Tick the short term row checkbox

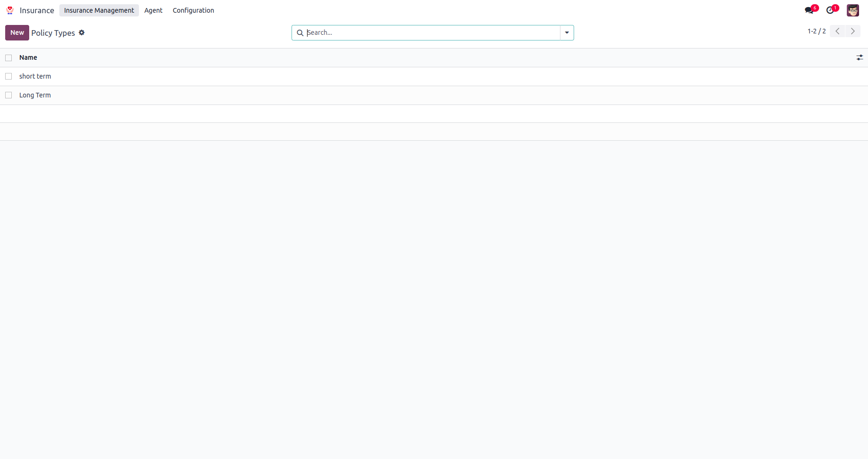8,76
